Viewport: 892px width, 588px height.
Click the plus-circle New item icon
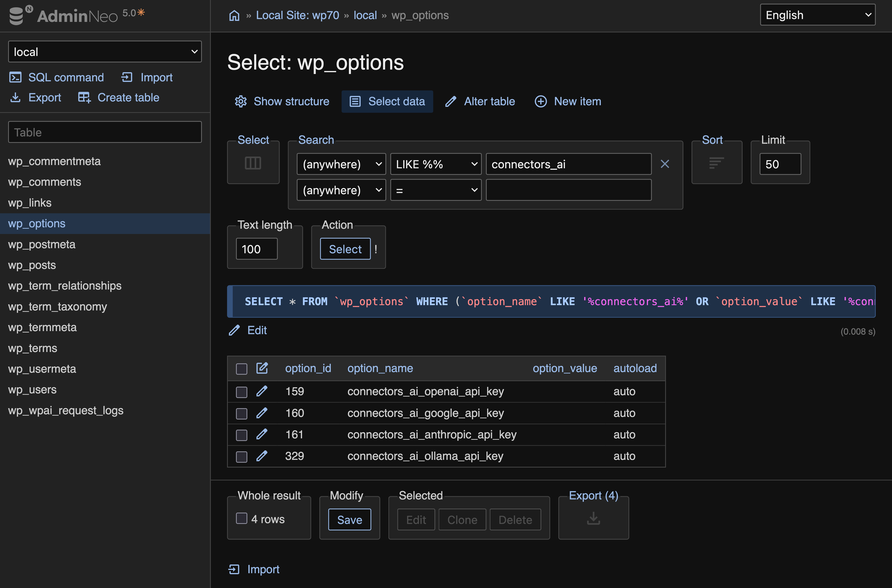point(540,102)
